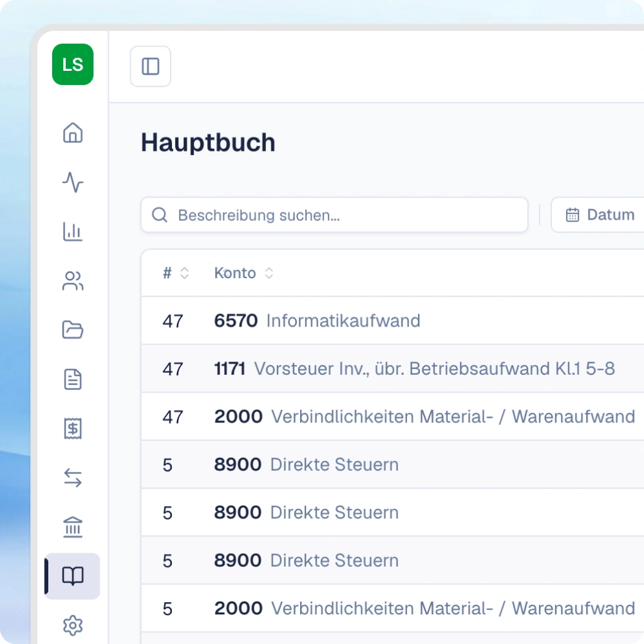Click the Hauptbuch page title
This screenshot has width=644, height=644.
208,142
